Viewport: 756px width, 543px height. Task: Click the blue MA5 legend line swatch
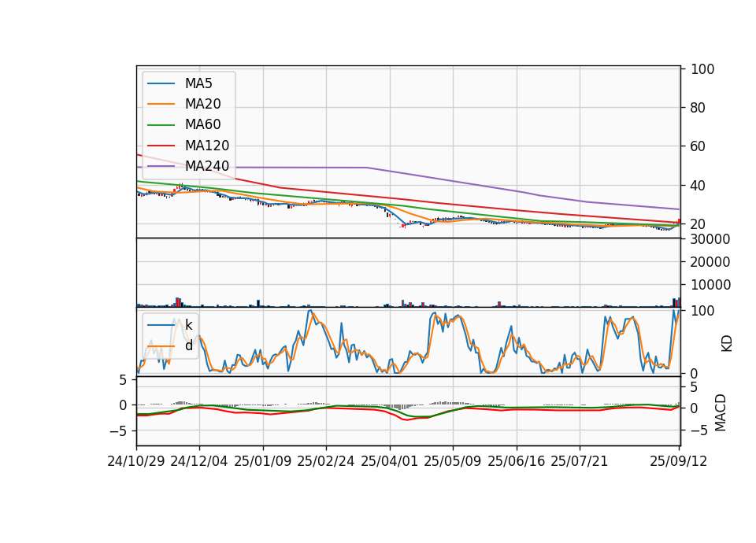(161, 83)
